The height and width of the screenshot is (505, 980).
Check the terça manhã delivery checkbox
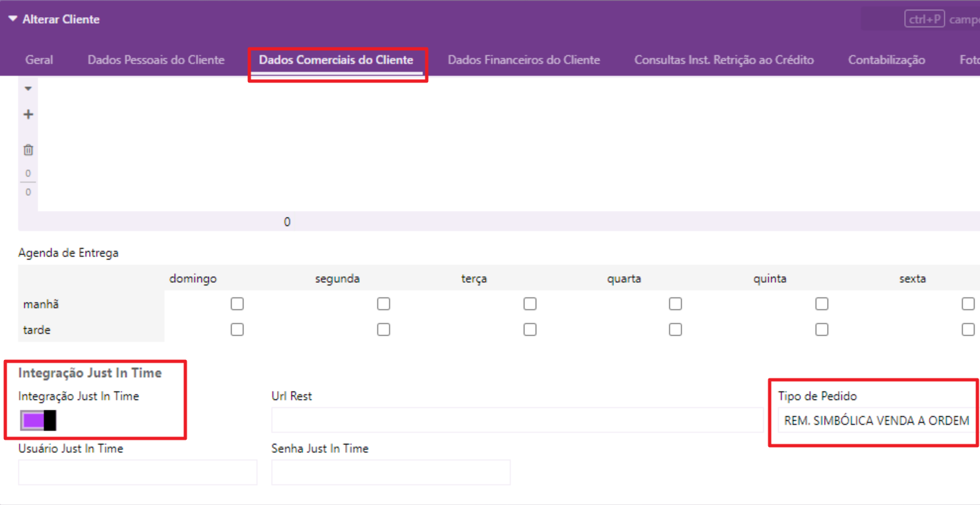tap(530, 304)
